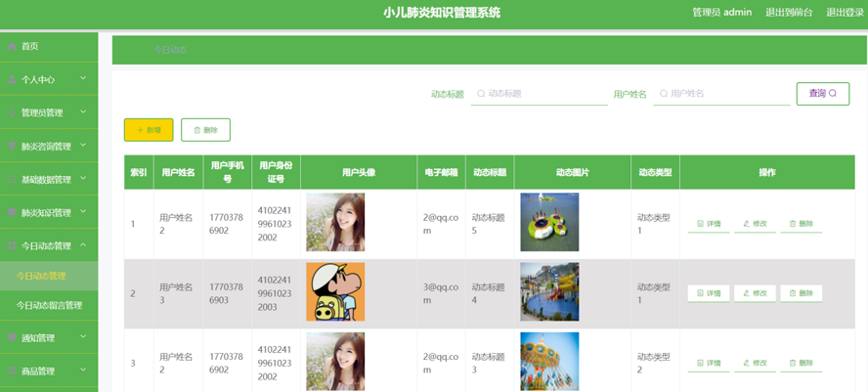Click the 今日动态 breadcrumb text
The width and height of the screenshot is (868, 392).
coord(170,50)
